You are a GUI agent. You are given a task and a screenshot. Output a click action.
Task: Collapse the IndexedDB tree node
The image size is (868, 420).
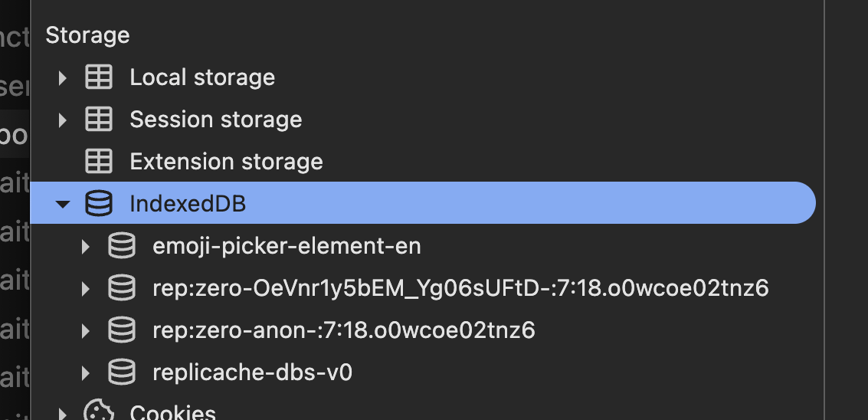coord(63,204)
